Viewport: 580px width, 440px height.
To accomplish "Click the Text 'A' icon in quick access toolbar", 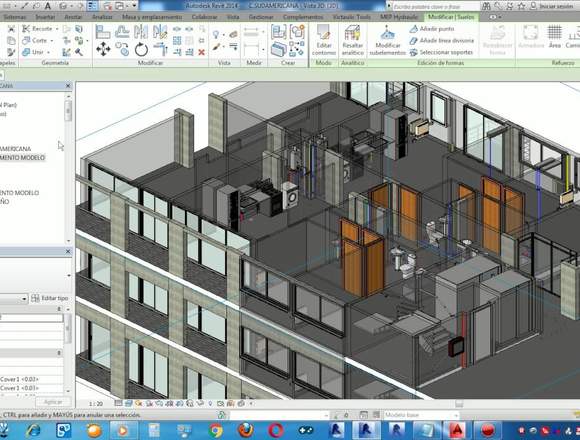I will (x=48, y=6).
